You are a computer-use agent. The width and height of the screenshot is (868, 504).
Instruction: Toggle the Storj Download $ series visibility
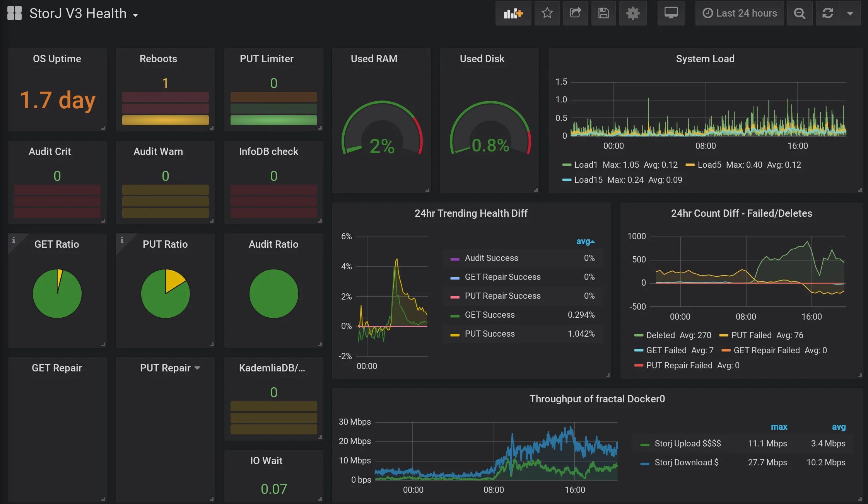[x=686, y=463]
